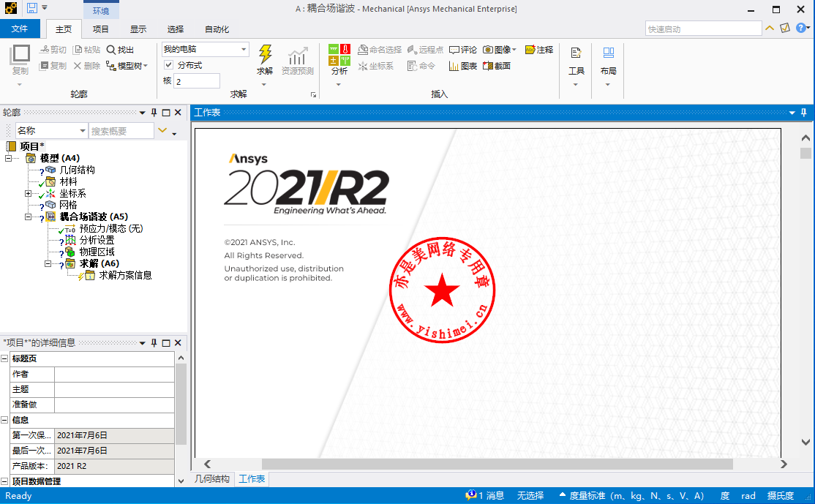Image resolution: width=815 pixels, height=504 pixels.
Task: Switch to the 自动化 ribbon tab
Action: coord(217,29)
